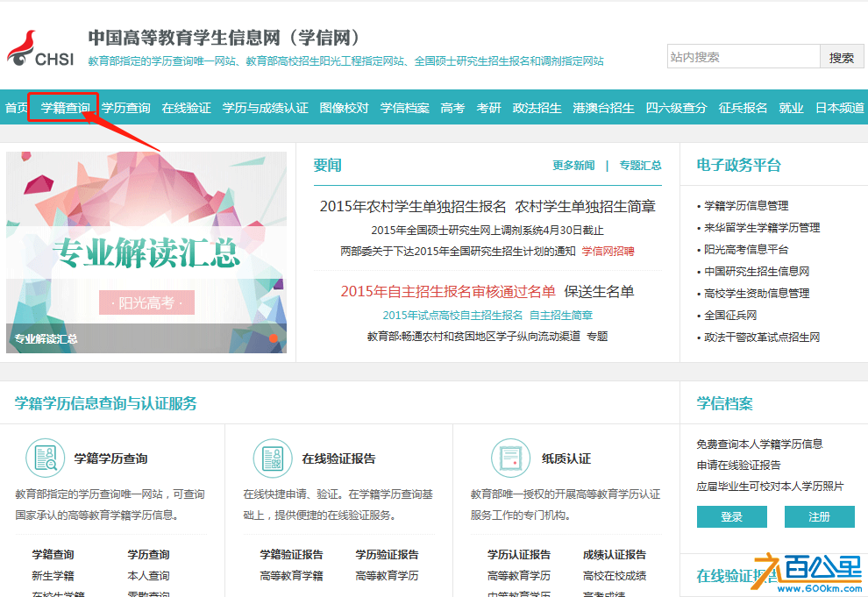
Task: Click 新生学籍 under 学籍查询
Action: 53,576
